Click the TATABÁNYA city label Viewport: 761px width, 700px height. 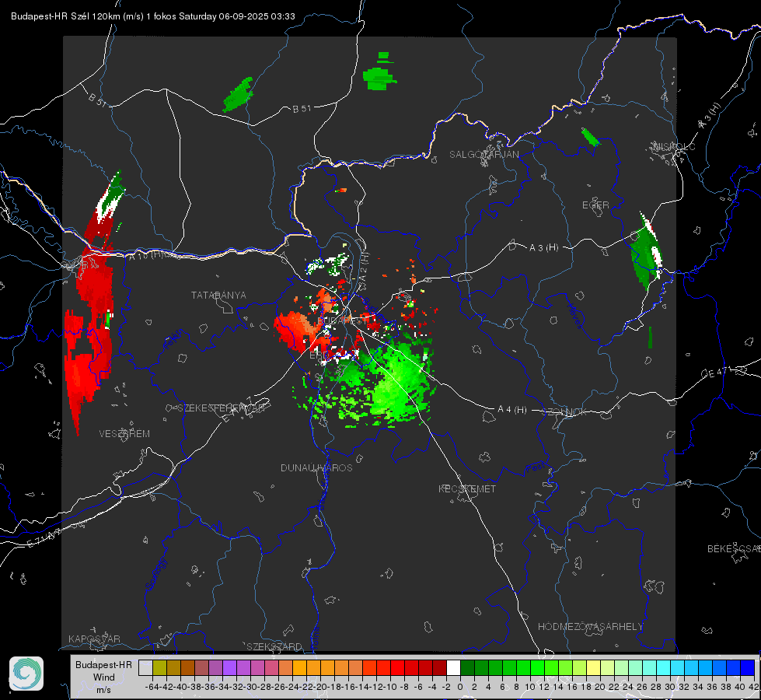(218, 295)
